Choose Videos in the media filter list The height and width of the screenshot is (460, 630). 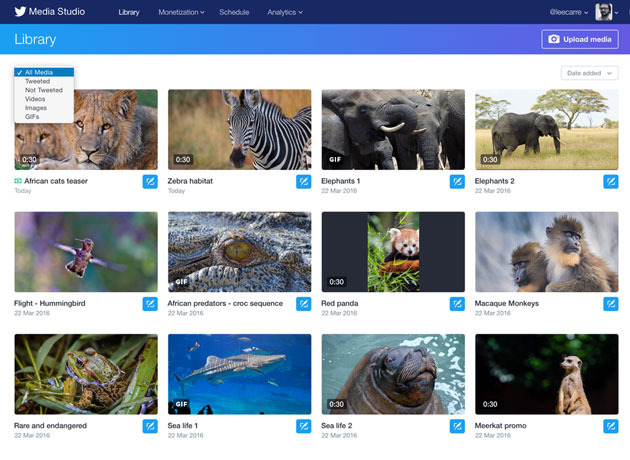point(35,99)
